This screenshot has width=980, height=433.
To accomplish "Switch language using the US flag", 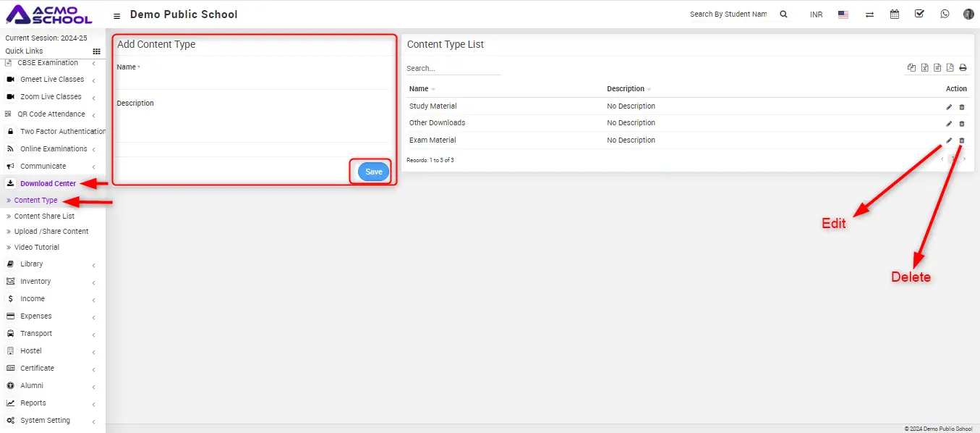I will pos(843,14).
